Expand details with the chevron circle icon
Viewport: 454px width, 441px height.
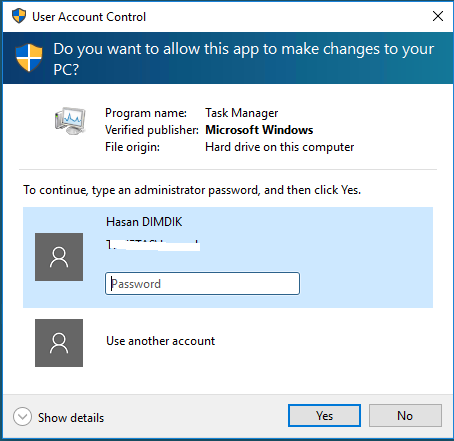pos(22,417)
